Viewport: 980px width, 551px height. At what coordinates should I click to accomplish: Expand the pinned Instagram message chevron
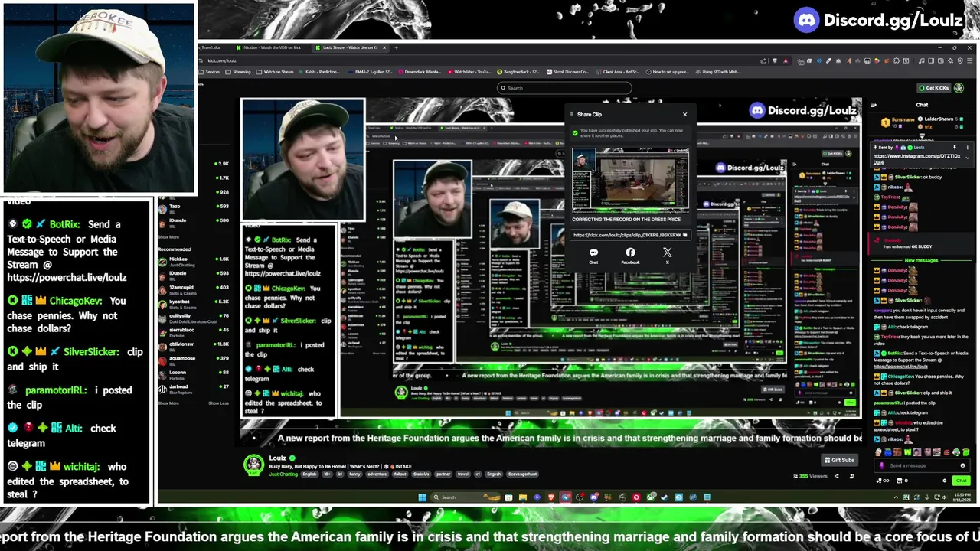point(967,157)
